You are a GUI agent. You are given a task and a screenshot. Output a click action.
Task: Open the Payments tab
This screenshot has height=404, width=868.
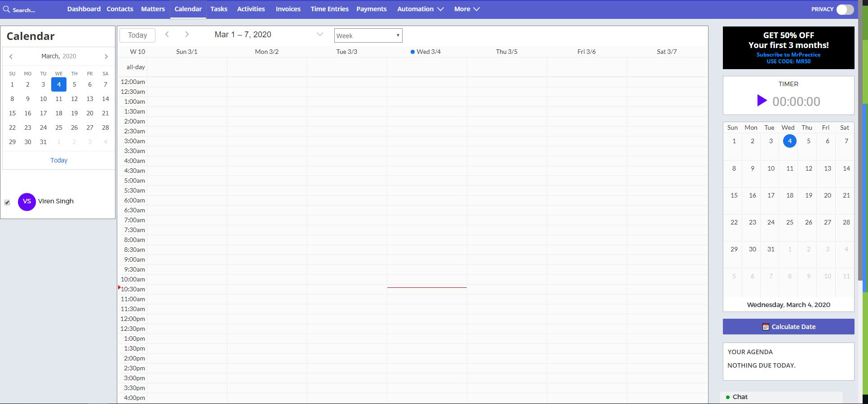coord(372,9)
